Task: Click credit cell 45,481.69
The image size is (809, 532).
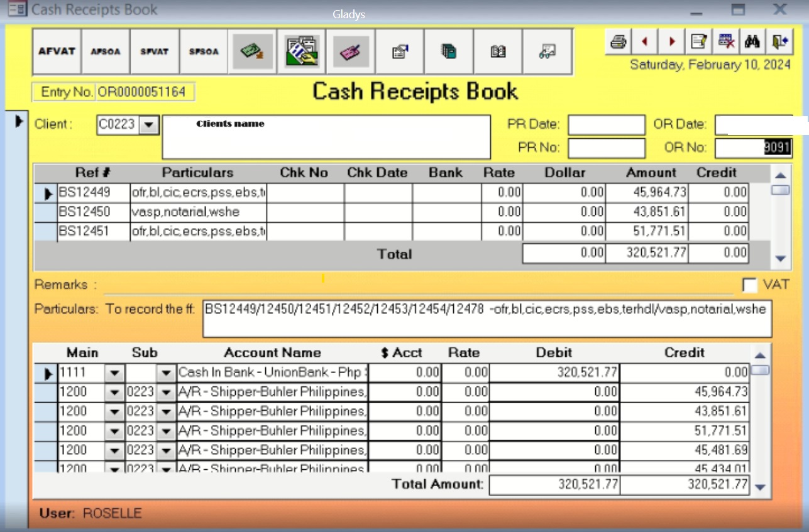Action: point(685,450)
